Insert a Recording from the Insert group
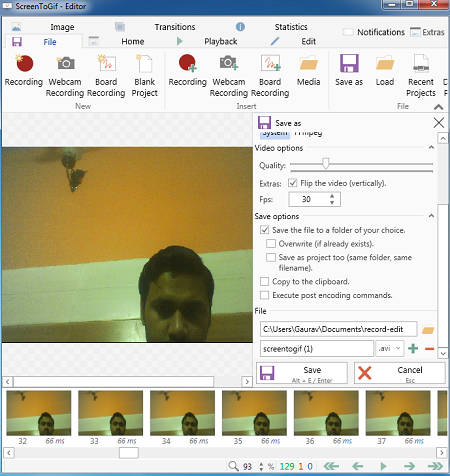 tap(188, 70)
